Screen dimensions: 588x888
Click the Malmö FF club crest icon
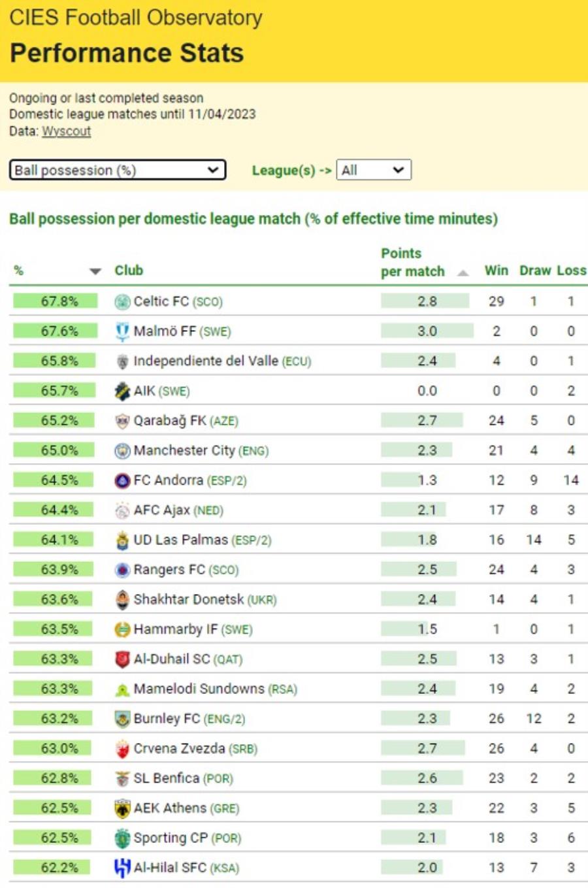122,332
